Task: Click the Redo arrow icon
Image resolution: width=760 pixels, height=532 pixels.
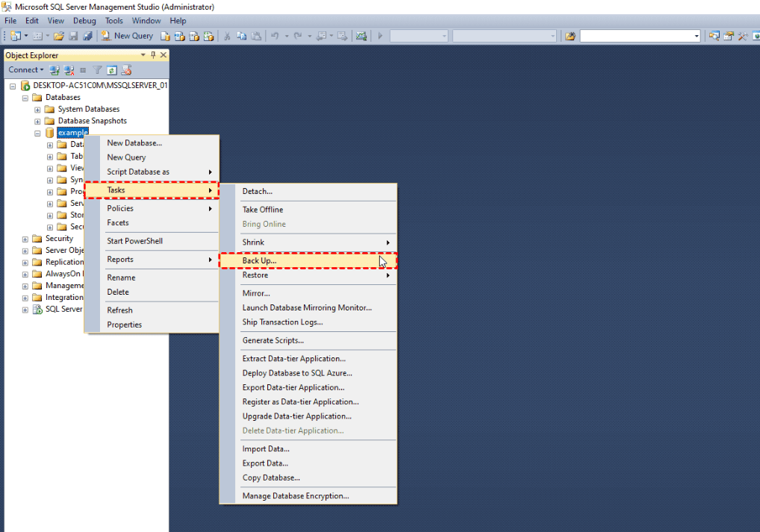Action: pyautogui.click(x=298, y=36)
